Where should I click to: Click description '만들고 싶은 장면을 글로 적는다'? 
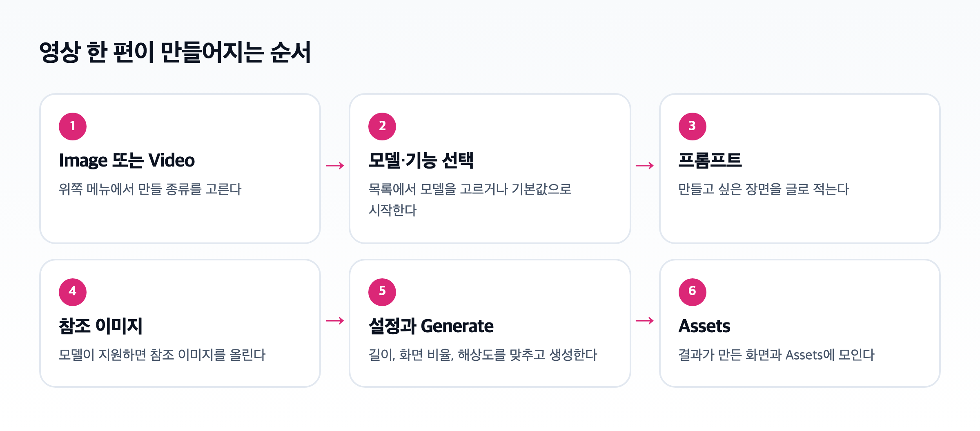764,189
